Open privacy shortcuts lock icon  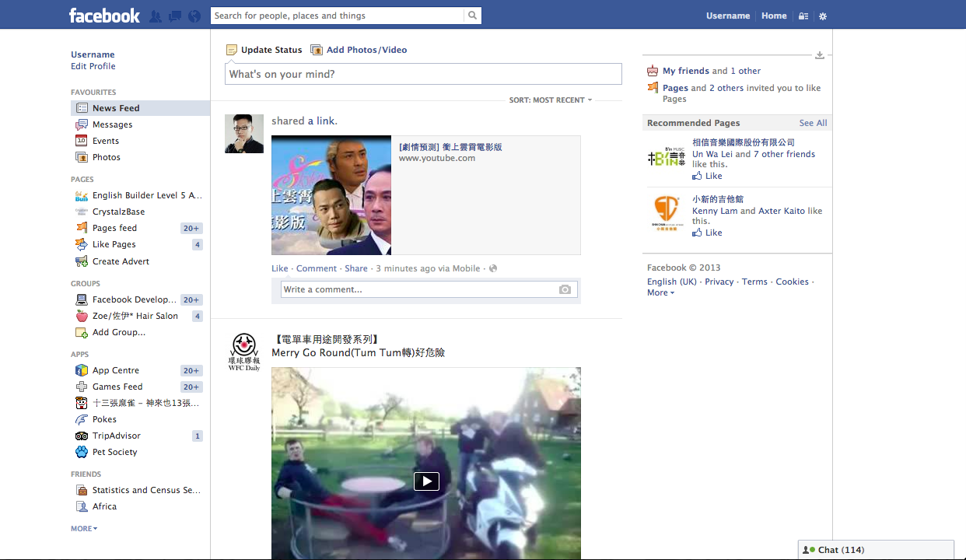pos(803,16)
